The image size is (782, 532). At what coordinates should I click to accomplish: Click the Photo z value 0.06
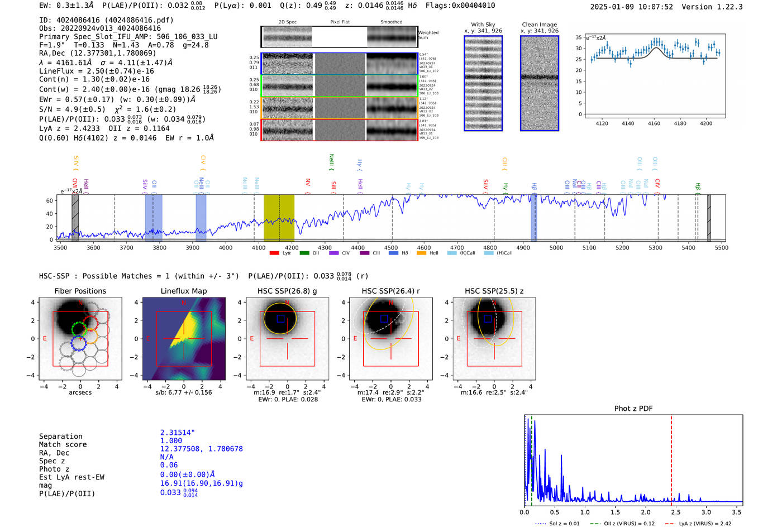coord(169,465)
